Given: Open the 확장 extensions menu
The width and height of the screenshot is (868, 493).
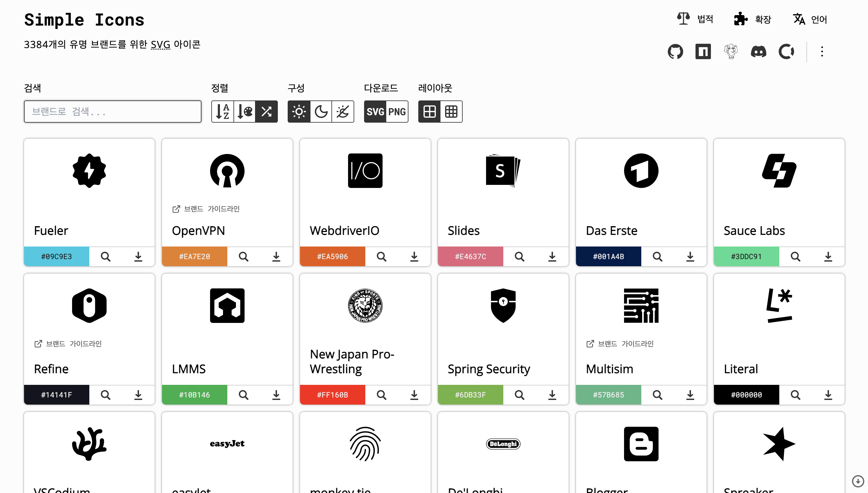Looking at the screenshot, I should (752, 19).
